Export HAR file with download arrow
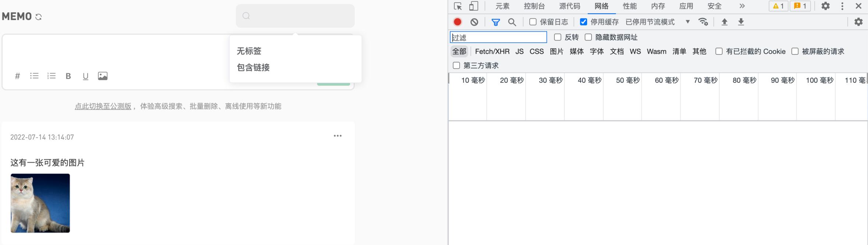 point(741,22)
